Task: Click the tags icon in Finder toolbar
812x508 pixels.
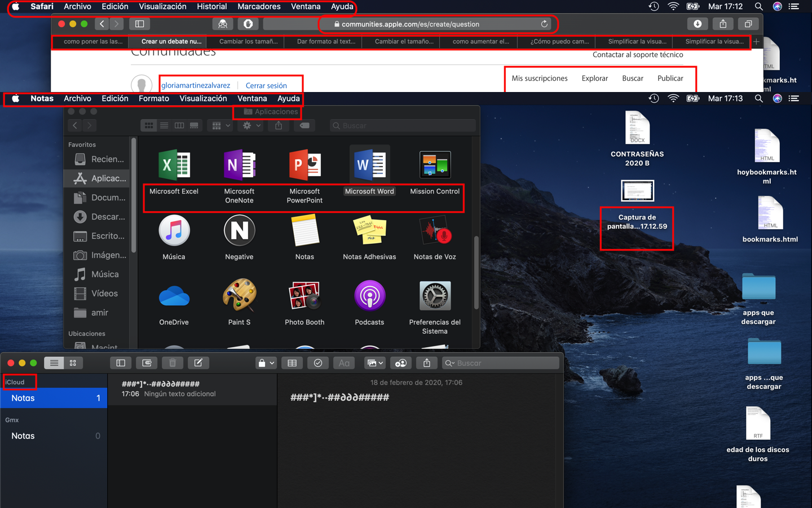Action: pos(304,126)
